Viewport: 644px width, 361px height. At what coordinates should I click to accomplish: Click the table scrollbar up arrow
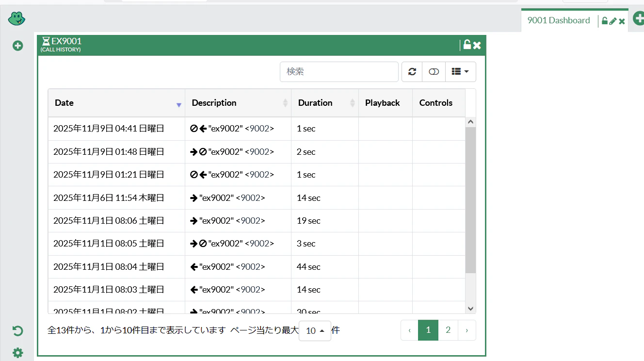click(470, 122)
